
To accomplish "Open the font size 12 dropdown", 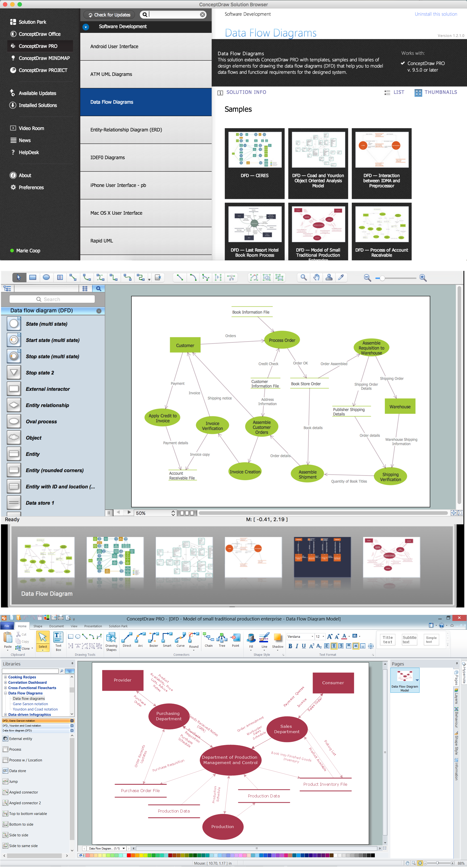I will [323, 637].
